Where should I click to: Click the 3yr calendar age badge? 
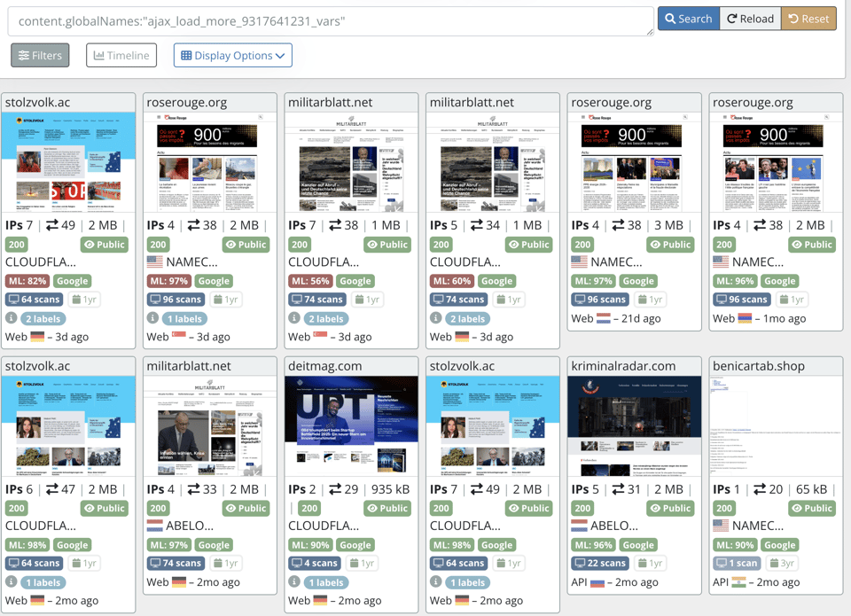point(778,564)
